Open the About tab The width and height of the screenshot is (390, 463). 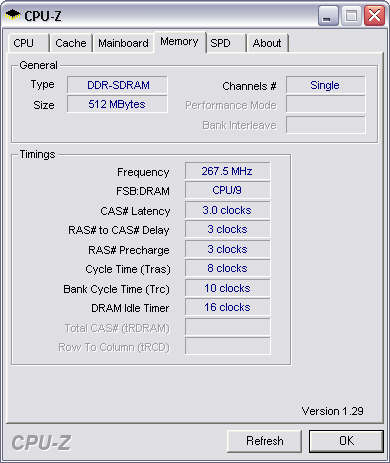267,43
